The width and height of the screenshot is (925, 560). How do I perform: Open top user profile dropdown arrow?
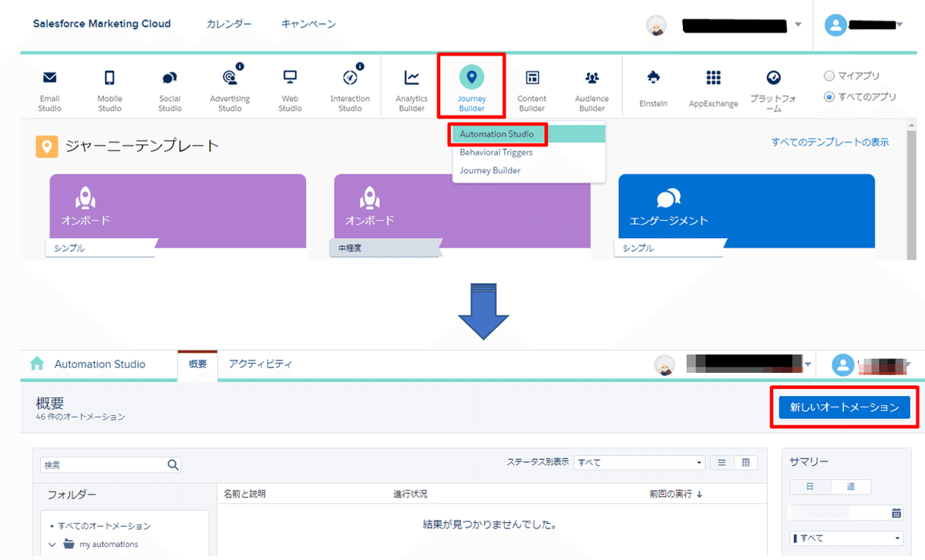[x=900, y=25]
